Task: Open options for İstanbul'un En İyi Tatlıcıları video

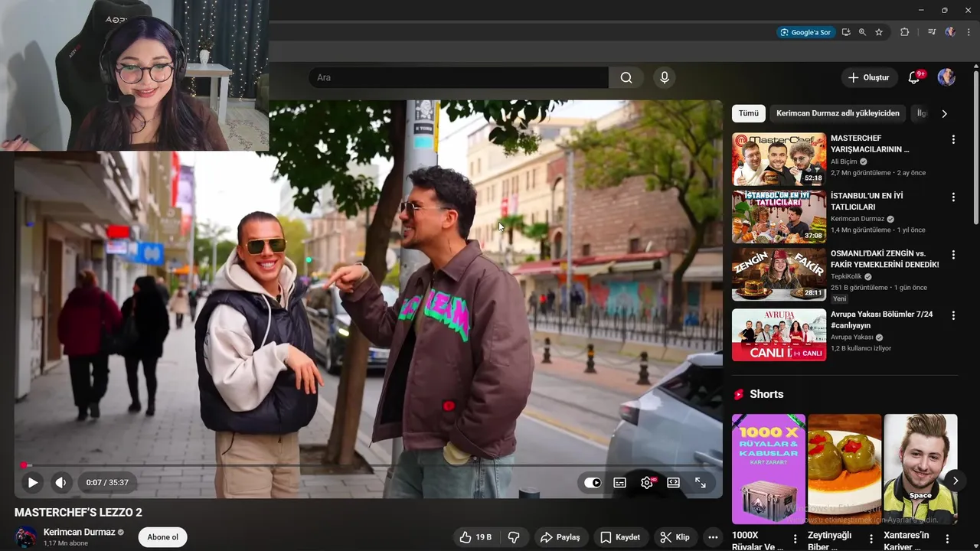Action: point(953,197)
